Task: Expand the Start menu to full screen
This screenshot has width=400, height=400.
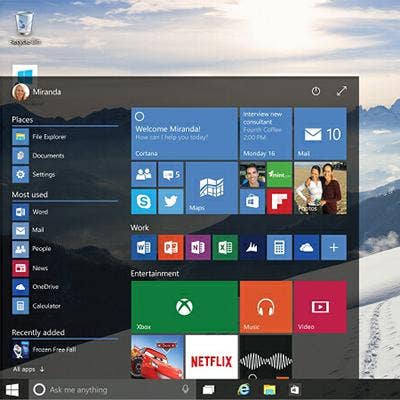Action: [342, 91]
